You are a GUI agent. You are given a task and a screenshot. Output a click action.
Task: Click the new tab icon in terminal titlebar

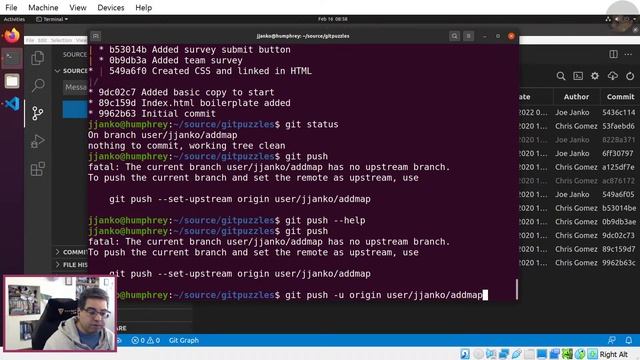[96, 36]
